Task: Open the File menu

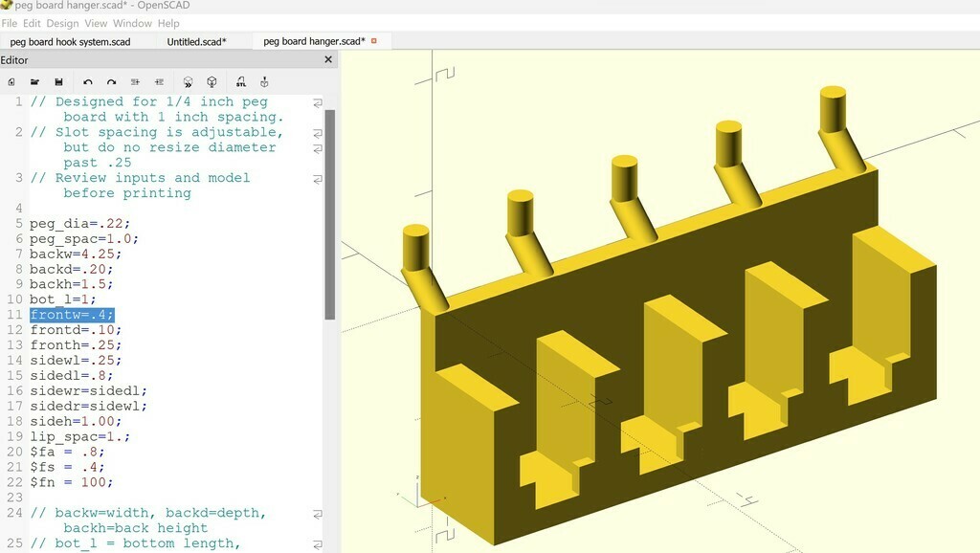Action: click(10, 23)
